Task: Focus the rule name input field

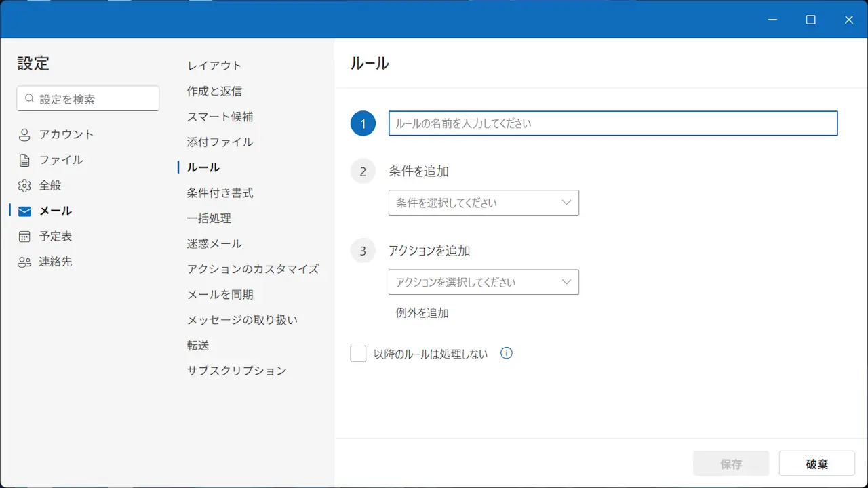Action: (x=613, y=123)
